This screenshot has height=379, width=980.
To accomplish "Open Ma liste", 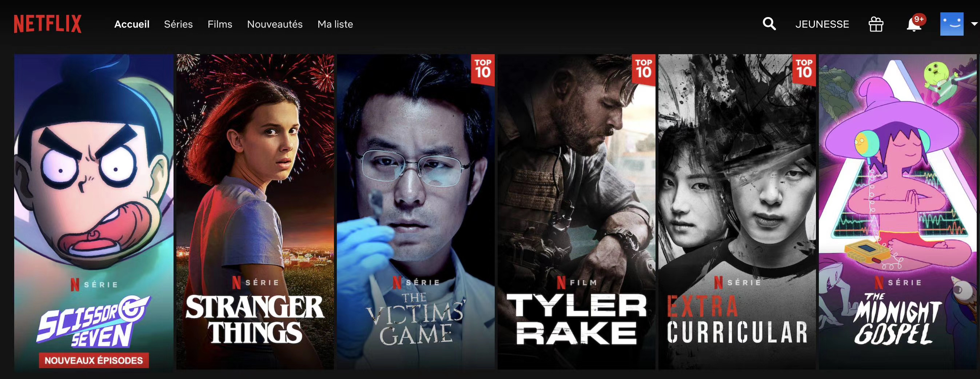I will coord(335,24).
